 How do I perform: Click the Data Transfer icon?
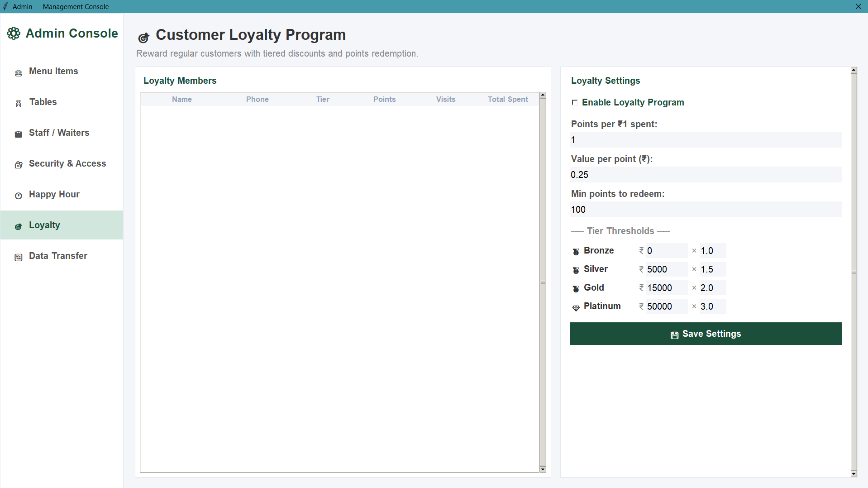click(x=19, y=257)
